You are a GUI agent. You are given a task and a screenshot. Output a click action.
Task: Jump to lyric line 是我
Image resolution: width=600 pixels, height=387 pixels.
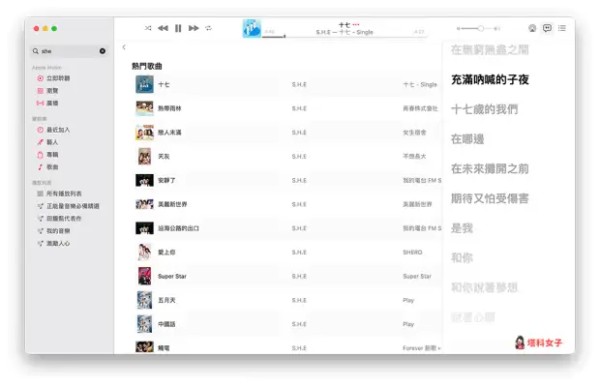tap(462, 228)
